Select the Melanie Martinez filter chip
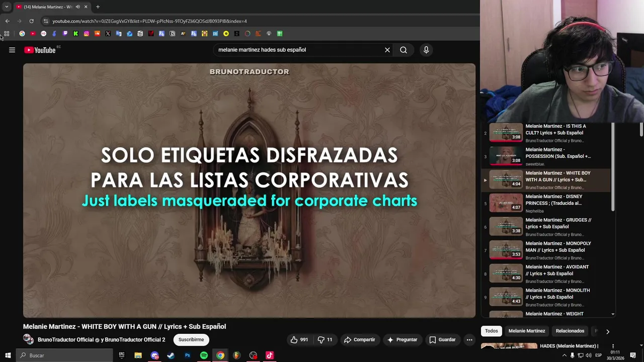The height and width of the screenshot is (362, 644). pyautogui.click(x=527, y=331)
